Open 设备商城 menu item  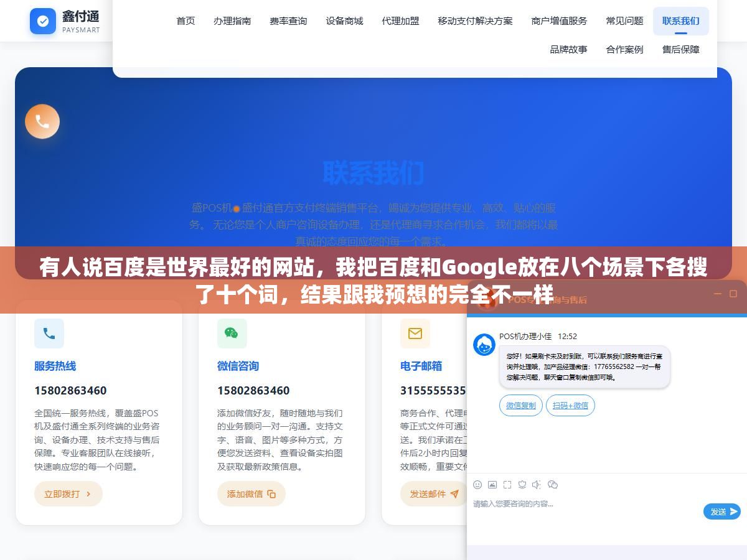[344, 21]
